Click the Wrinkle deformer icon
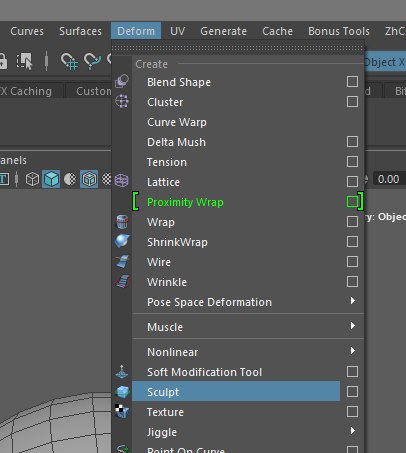406x453 pixels. click(122, 282)
